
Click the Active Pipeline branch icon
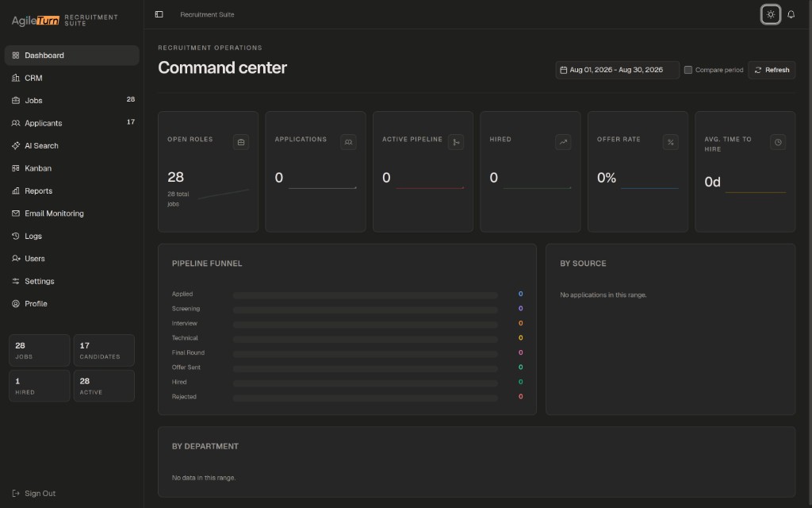click(456, 142)
